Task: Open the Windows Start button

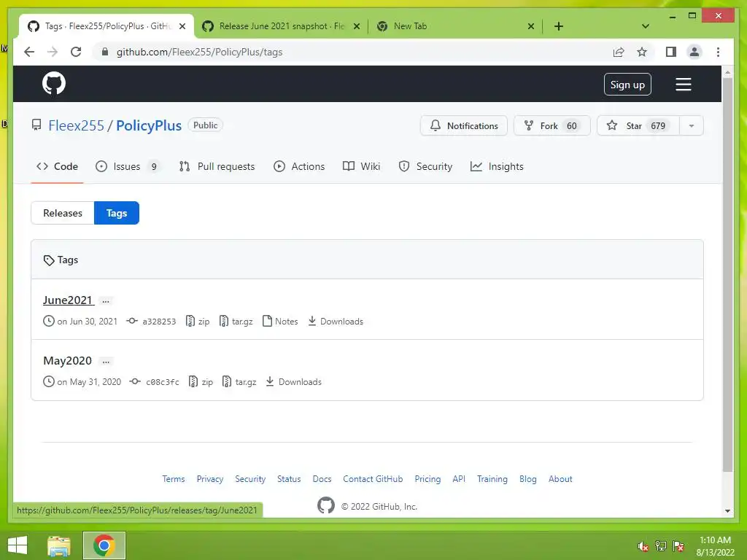Action: 18,545
